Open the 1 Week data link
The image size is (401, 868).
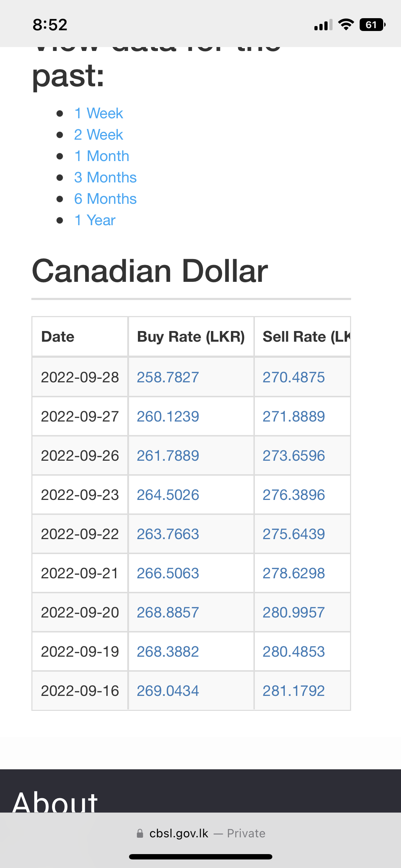point(98,113)
